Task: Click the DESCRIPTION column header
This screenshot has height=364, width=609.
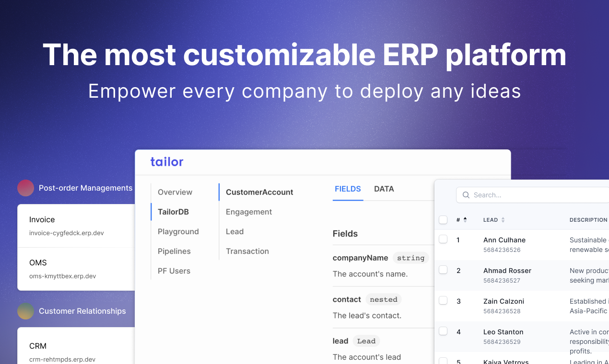Action: tap(588, 220)
